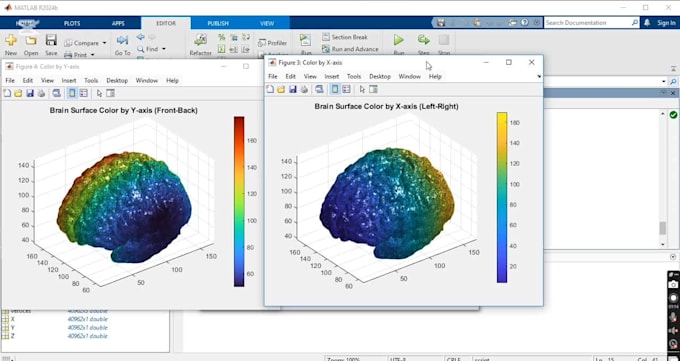680x361 pixels.
Task: Click Open File icon in Figure 4 toolbar
Action: [x=18, y=93]
